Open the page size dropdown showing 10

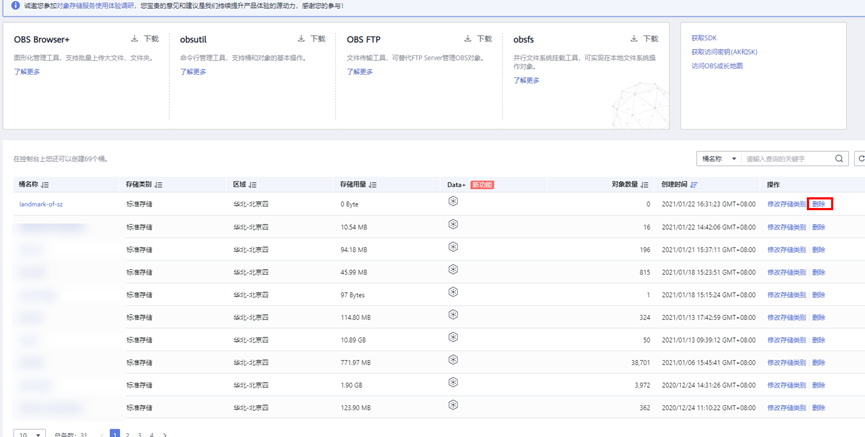pyautogui.click(x=28, y=435)
